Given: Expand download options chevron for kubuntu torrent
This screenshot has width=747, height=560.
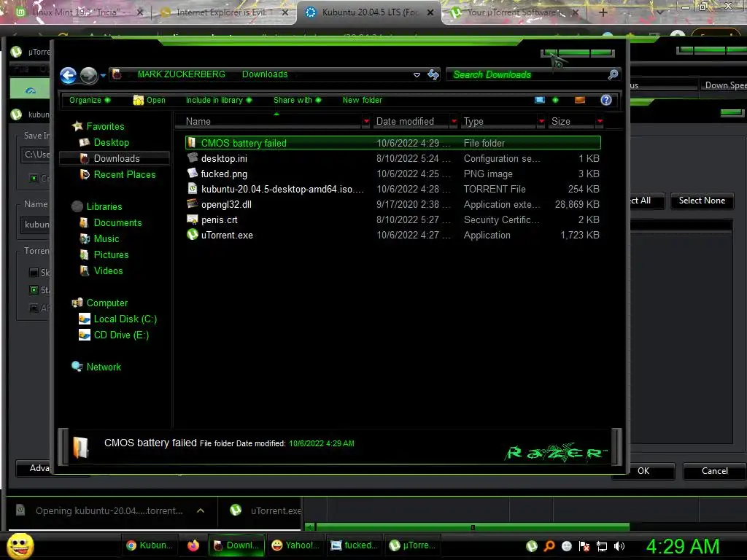Looking at the screenshot, I should pos(201,510).
